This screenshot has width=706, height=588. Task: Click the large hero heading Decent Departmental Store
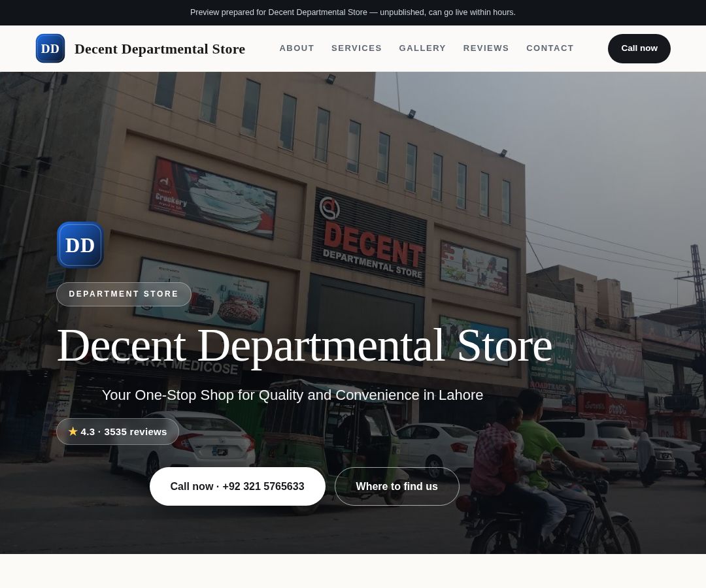[x=305, y=346]
